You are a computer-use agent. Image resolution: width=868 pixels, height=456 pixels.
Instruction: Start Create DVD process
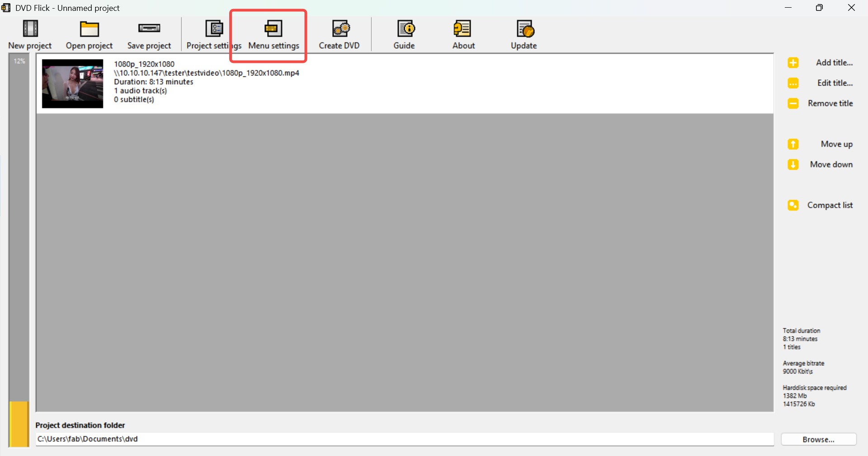[x=340, y=34]
